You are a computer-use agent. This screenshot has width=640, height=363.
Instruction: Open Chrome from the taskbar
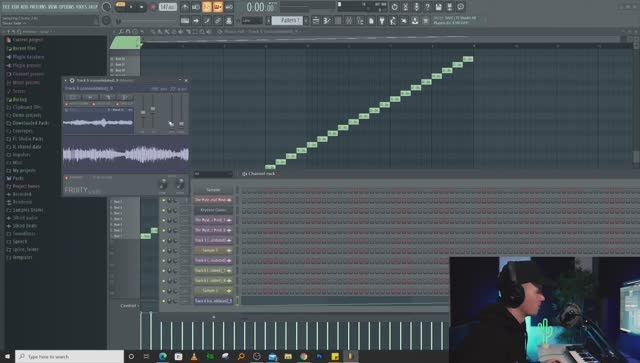[303, 356]
